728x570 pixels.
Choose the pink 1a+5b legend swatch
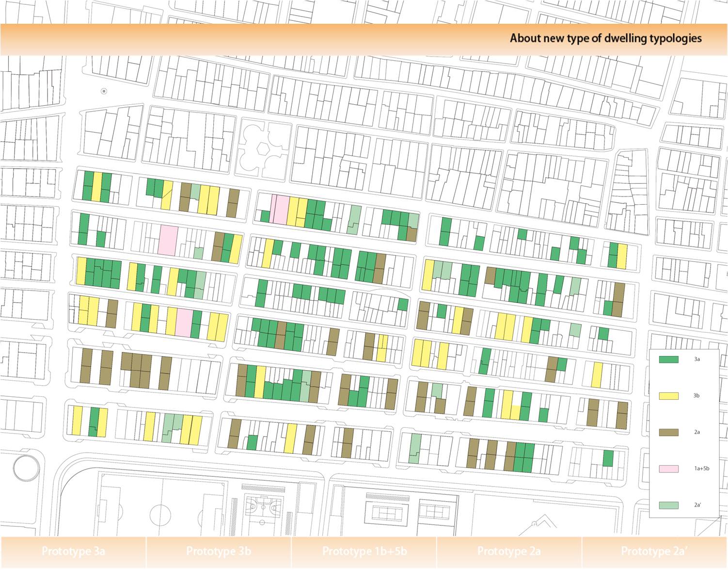[x=668, y=469]
